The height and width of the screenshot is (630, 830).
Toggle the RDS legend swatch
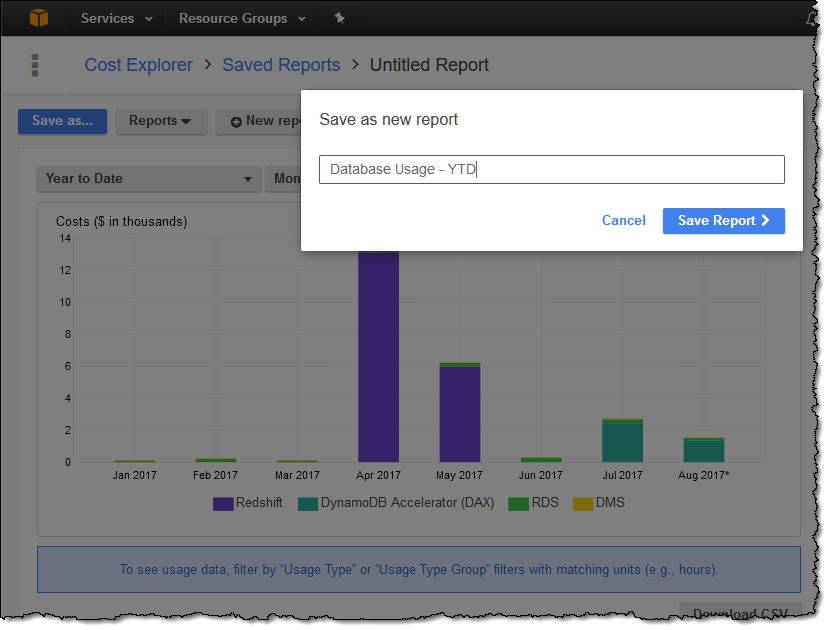[x=518, y=503]
